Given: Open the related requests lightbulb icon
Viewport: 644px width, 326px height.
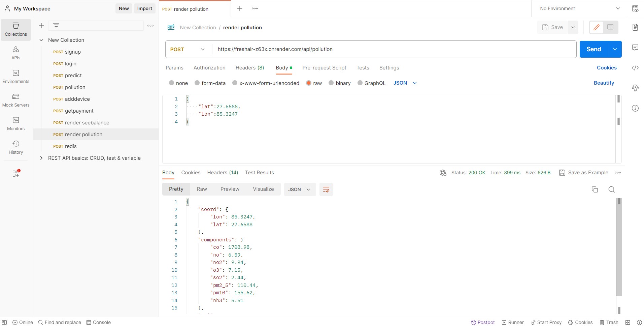Looking at the screenshot, I should click(x=635, y=88).
